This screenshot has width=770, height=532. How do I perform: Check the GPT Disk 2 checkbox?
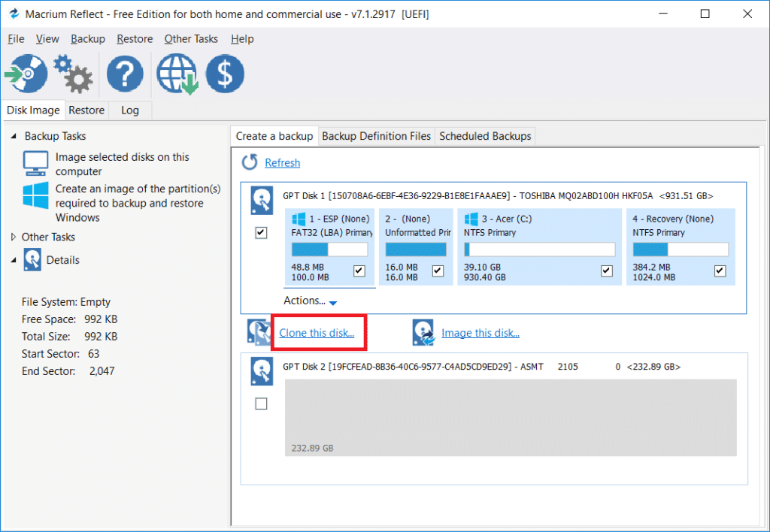(x=261, y=404)
